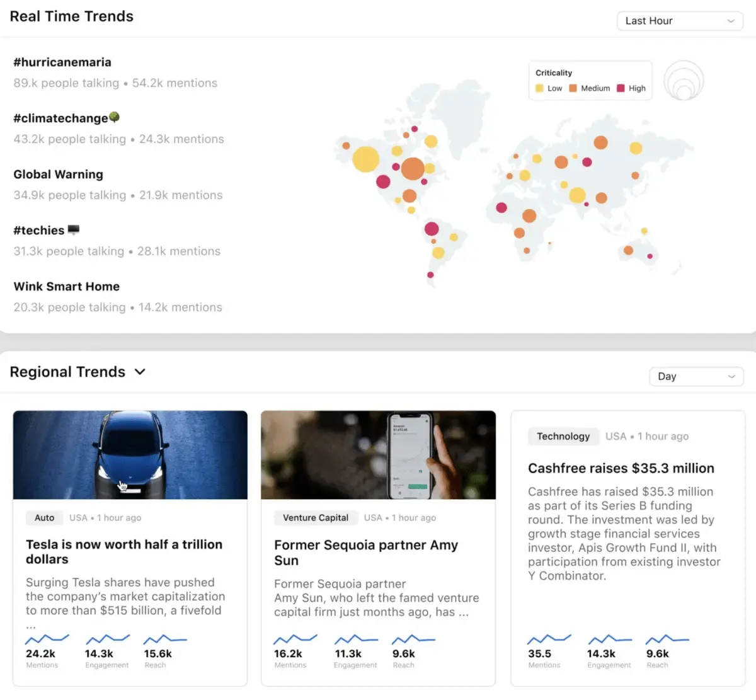
Task: Click the concentric circles icon beside the map legend
Action: click(x=684, y=81)
